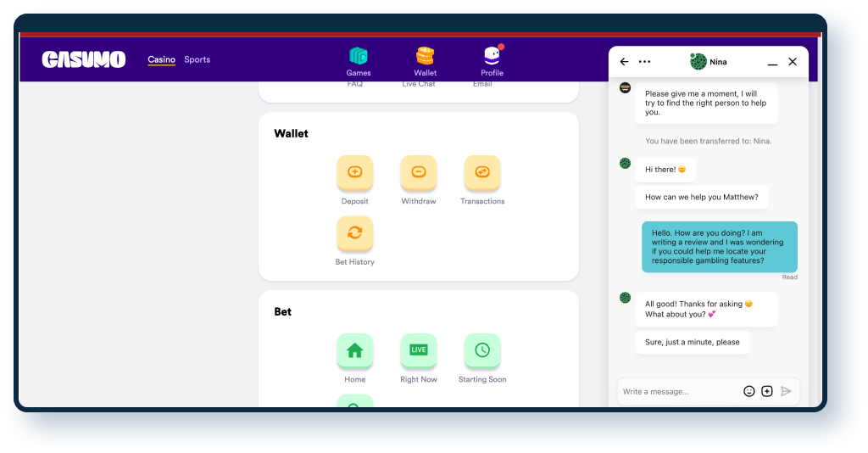Open Bet History icon
This screenshot has height=453, width=868.
click(354, 233)
